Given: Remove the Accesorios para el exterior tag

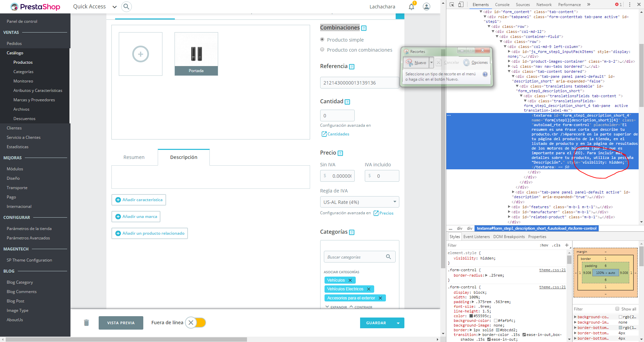Looking at the screenshot, I should point(380,298).
